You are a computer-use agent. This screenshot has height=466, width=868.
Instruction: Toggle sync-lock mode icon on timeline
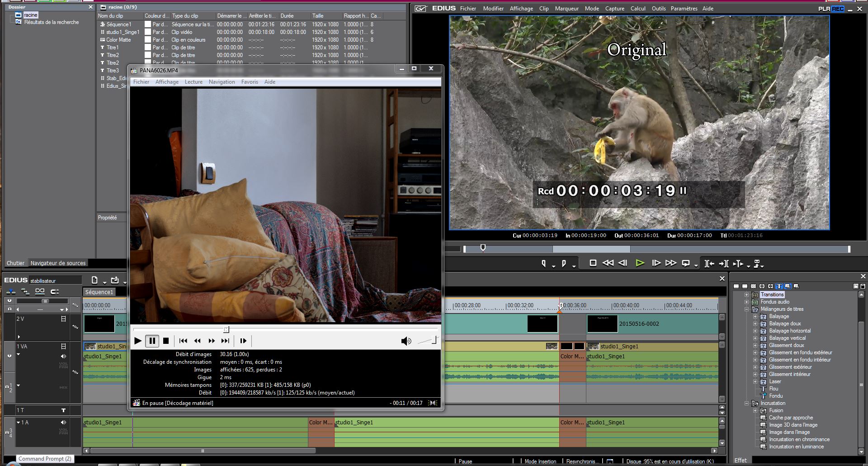tap(25, 291)
